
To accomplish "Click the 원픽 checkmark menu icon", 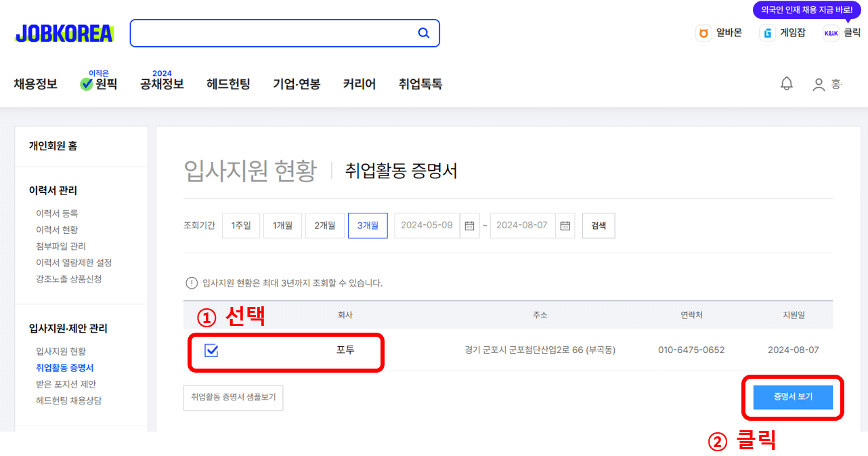I will 85,85.
